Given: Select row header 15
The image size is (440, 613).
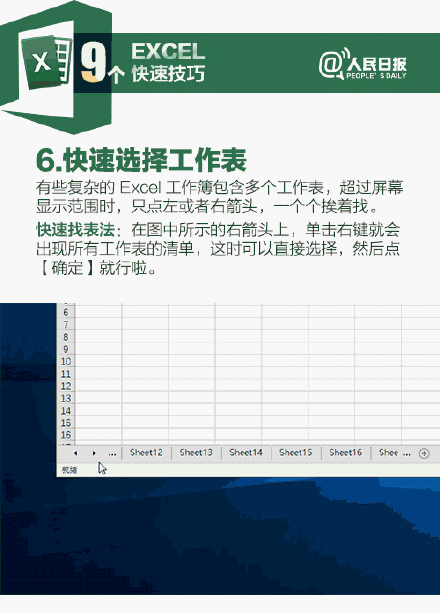Looking at the screenshot, I should [x=66, y=423].
